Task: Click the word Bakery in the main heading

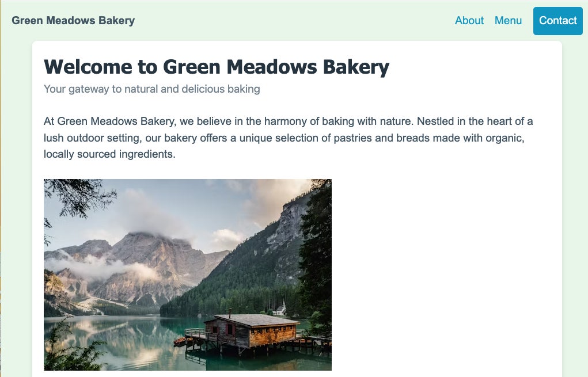Action: [x=355, y=67]
